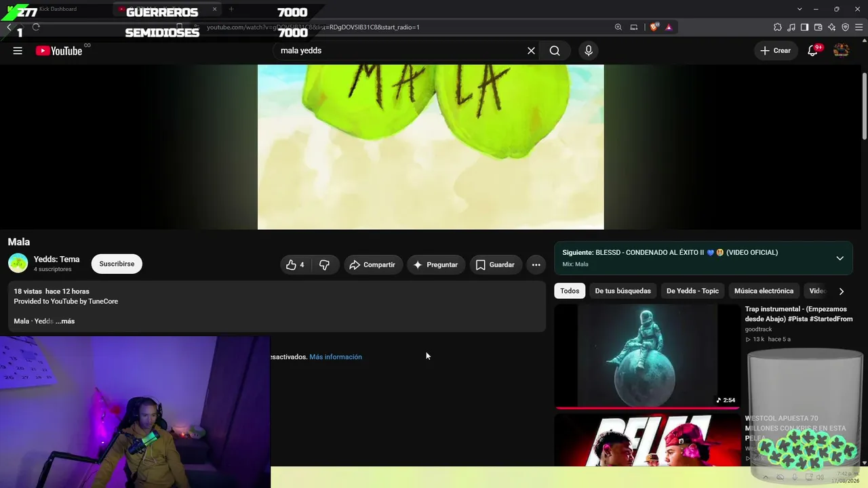Click 'Provided to YouTube by TuneCore' text
868x488 pixels.
(66, 302)
